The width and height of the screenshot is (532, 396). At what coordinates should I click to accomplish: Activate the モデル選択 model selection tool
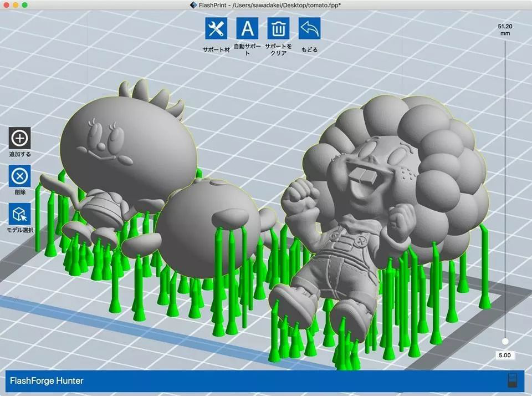tap(20, 214)
